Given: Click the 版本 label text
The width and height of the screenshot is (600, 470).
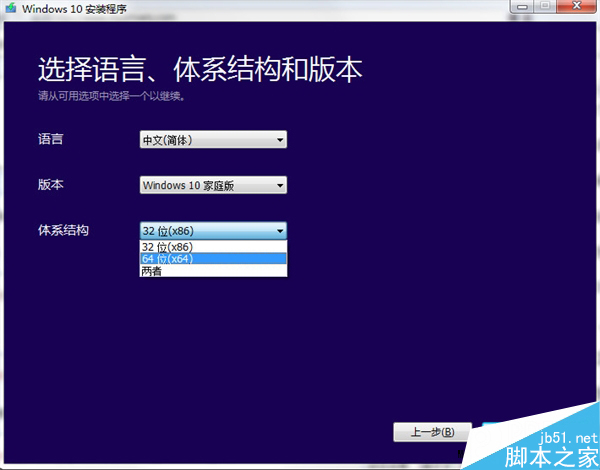Looking at the screenshot, I should click(x=51, y=184).
